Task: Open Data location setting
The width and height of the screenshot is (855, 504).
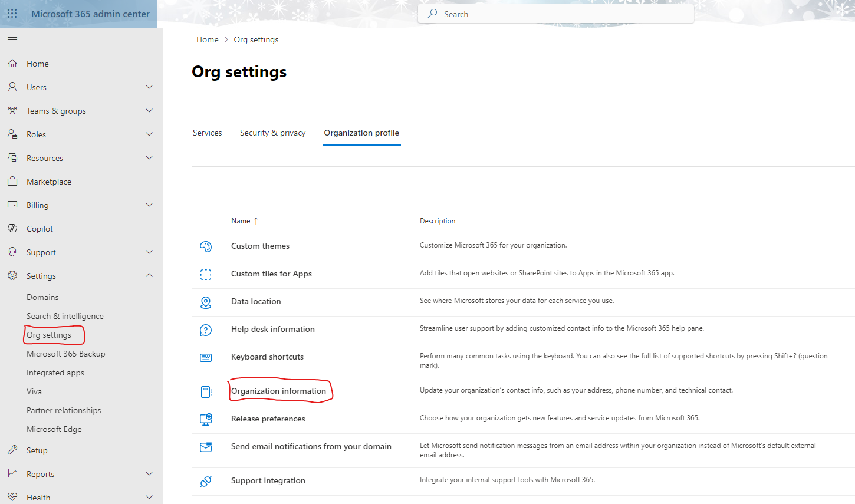Action: click(x=256, y=301)
